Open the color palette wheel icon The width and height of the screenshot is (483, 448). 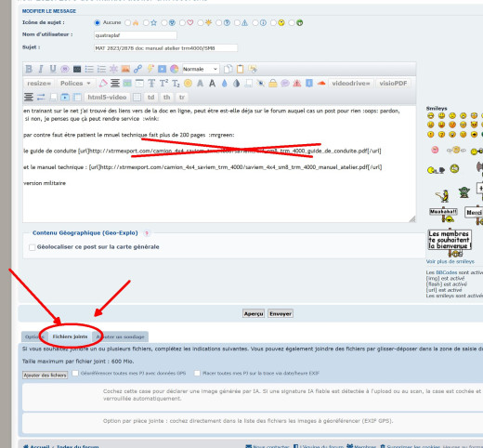pos(175,69)
